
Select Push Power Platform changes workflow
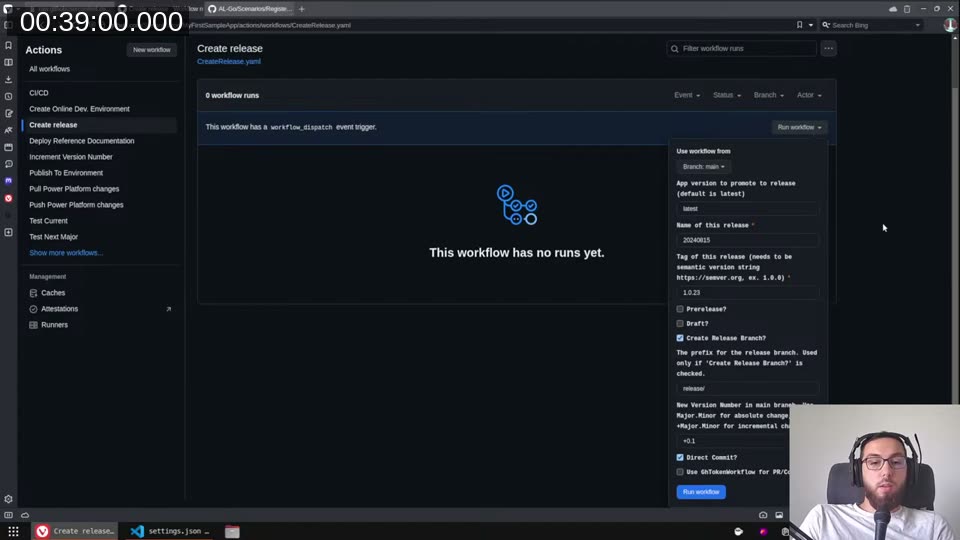click(77, 205)
